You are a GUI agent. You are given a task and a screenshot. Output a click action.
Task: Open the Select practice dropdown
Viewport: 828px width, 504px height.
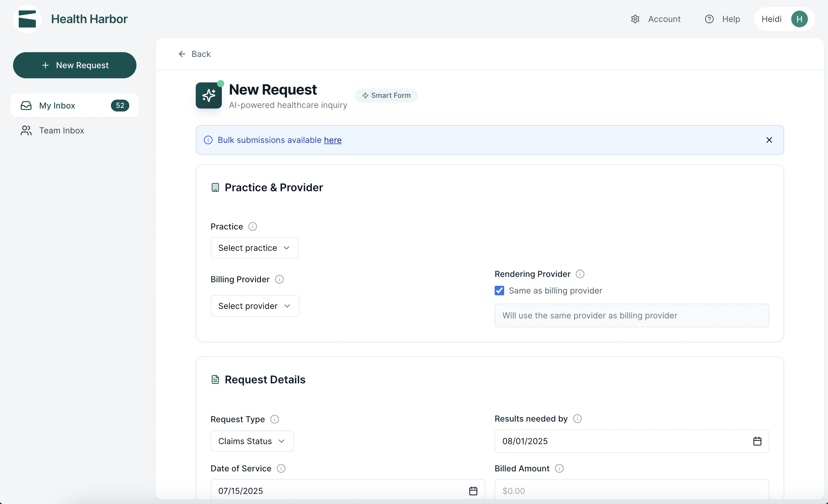coord(254,248)
